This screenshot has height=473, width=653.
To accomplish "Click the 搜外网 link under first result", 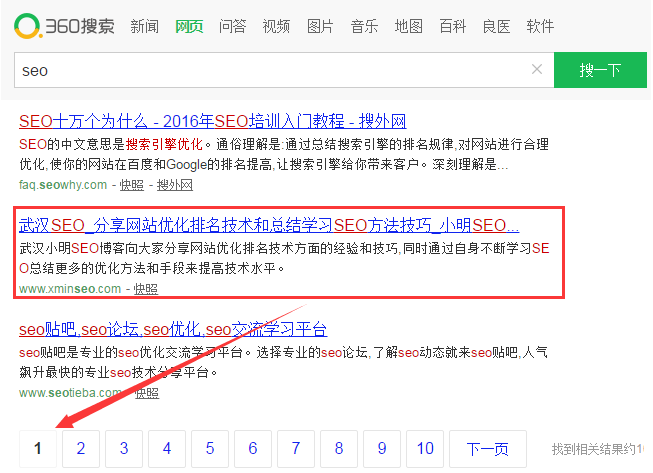I will (x=172, y=185).
